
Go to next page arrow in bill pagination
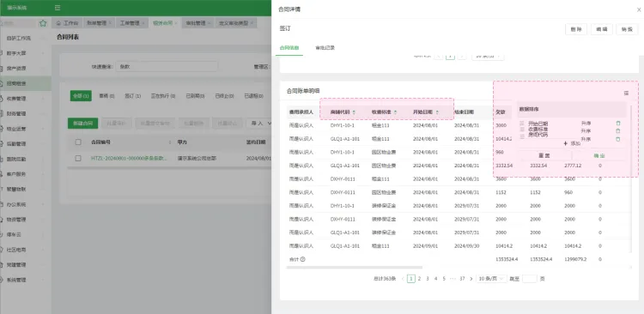click(x=471, y=278)
